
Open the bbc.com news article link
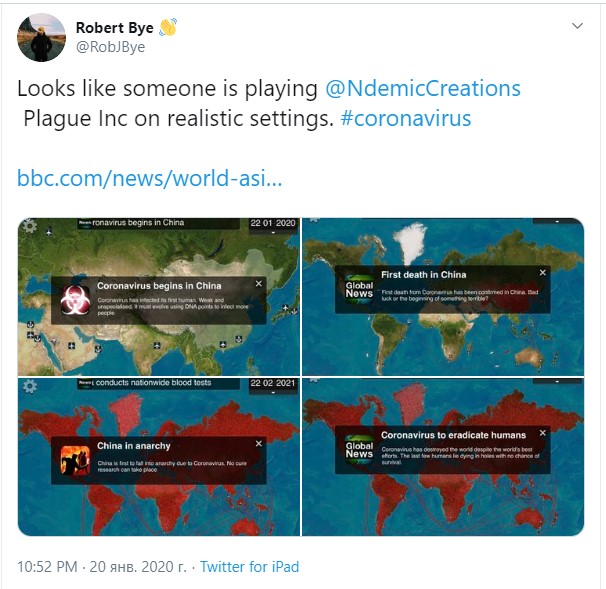[x=150, y=178]
